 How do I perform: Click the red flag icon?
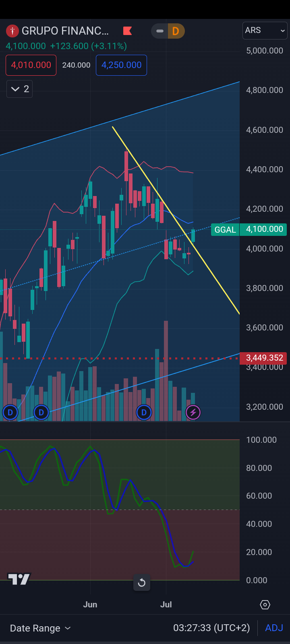coord(127,31)
